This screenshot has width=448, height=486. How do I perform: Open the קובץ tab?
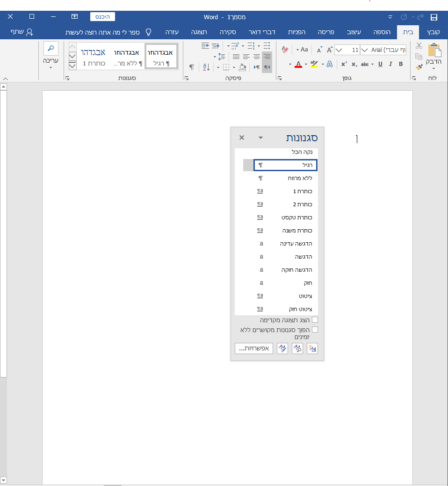point(433,32)
